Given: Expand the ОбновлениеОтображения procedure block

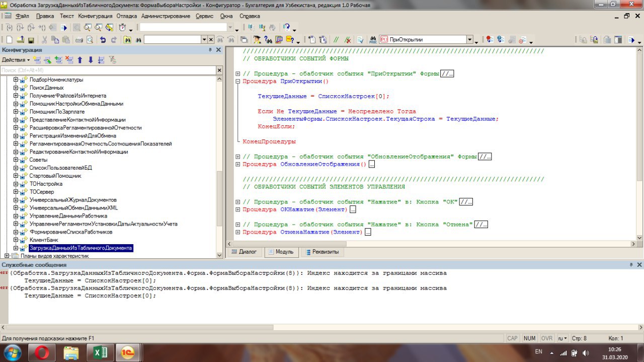Looking at the screenshot, I should 238,164.
